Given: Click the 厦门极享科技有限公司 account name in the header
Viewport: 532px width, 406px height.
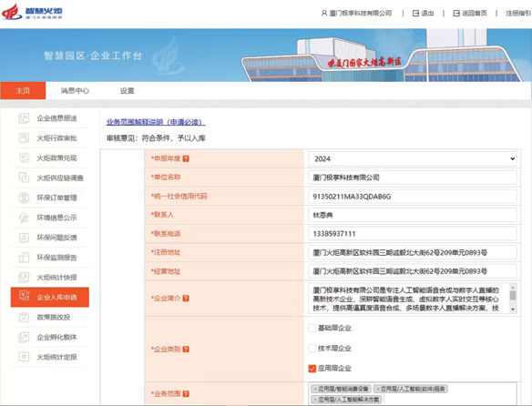Looking at the screenshot, I should point(361,14).
